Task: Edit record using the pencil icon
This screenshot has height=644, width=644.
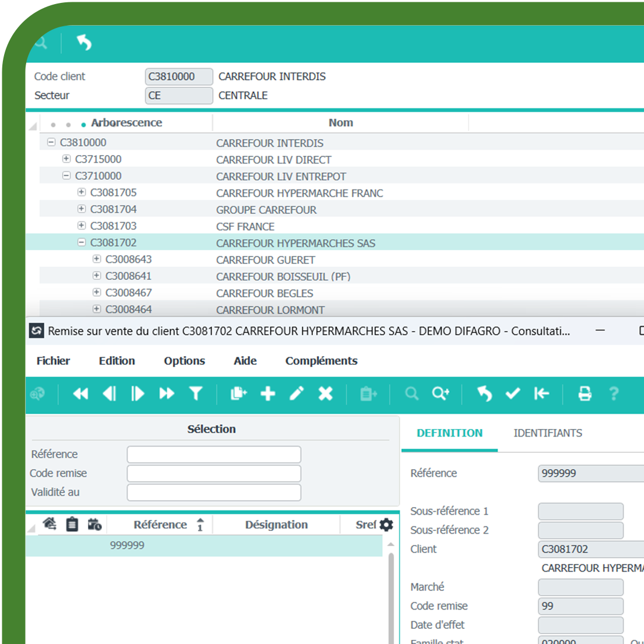Action: [x=297, y=394]
